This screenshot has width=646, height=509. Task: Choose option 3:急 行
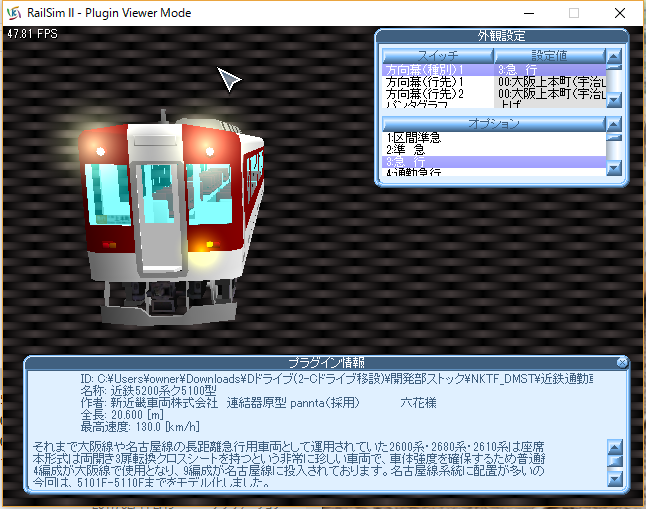coord(494,161)
